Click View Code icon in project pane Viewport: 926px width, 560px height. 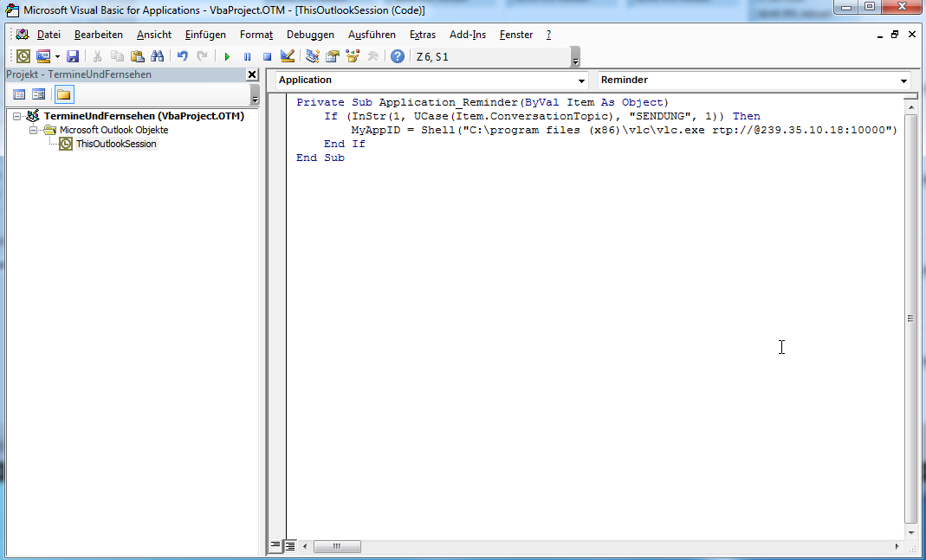[x=19, y=94]
